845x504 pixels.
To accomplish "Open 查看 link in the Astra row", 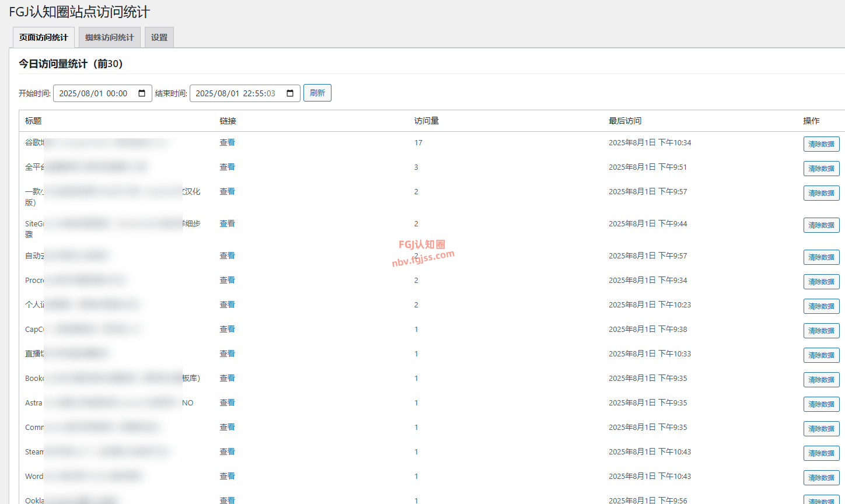I will tap(227, 402).
